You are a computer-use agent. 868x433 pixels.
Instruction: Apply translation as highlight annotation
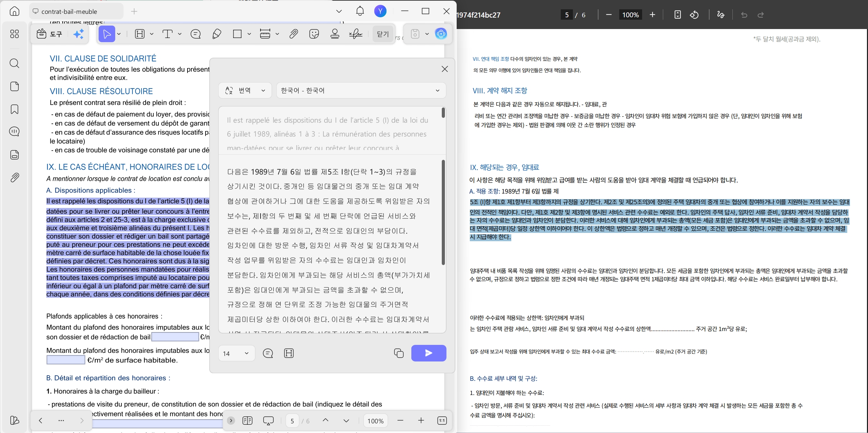(289, 353)
